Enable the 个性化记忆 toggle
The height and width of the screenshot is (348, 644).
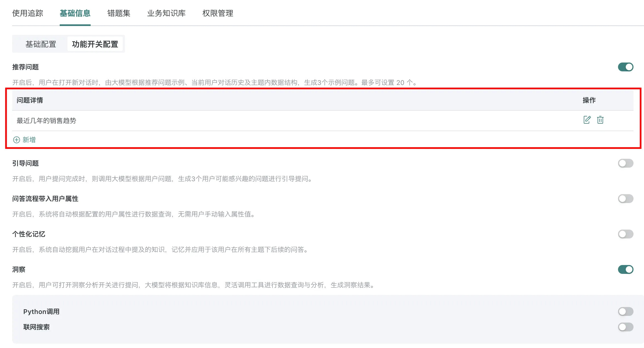click(625, 234)
